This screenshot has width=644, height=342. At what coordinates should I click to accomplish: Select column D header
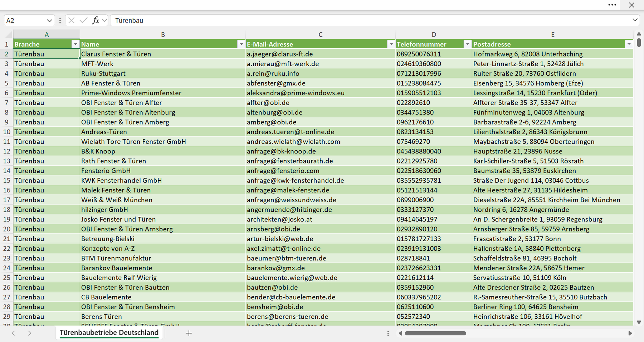[x=434, y=34]
